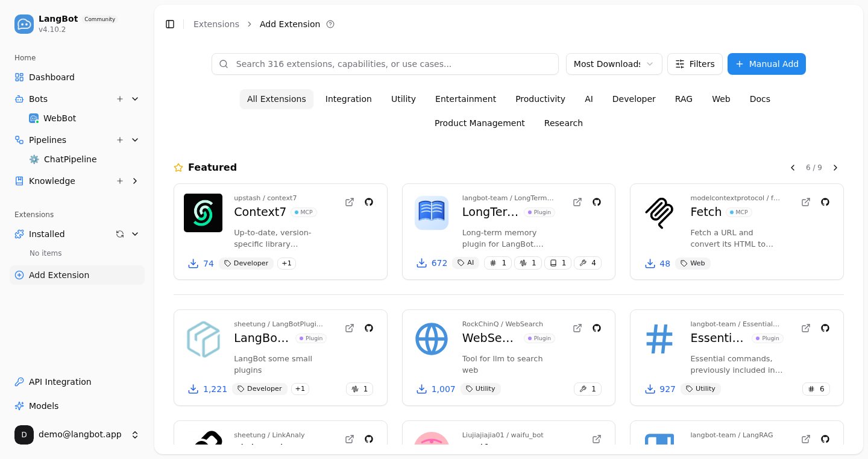This screenshot has width=868, height=459.
Task: Click the WebSearch globe logo
Action: [x=432, y=339]
